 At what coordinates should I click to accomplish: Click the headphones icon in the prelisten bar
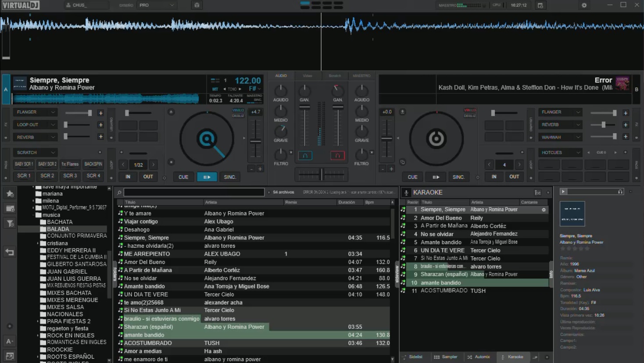point(620,192)
